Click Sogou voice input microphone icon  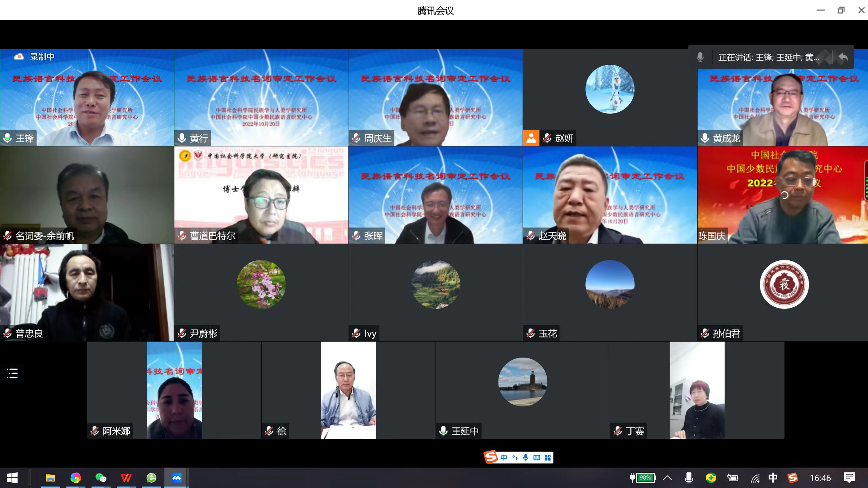[x=526, y=457]
